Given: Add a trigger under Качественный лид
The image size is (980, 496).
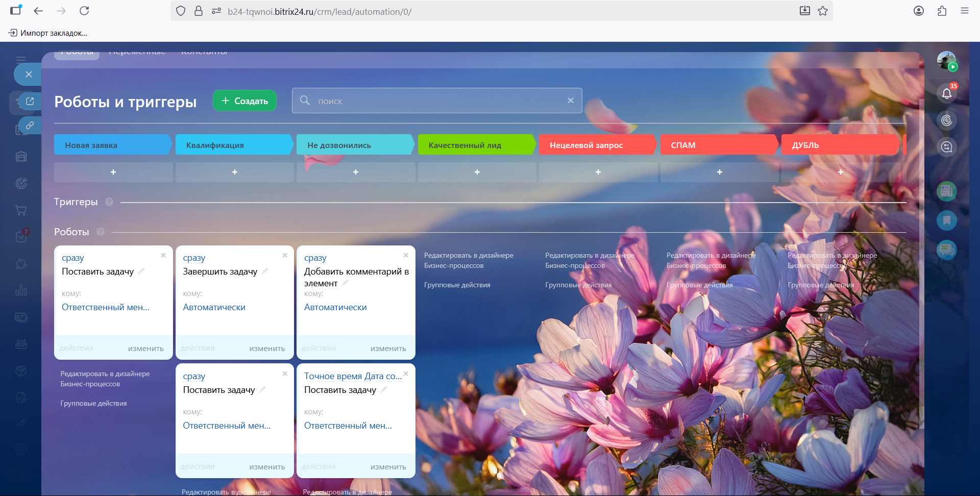Looking at the screenshot, I should [x=477, y=172].
